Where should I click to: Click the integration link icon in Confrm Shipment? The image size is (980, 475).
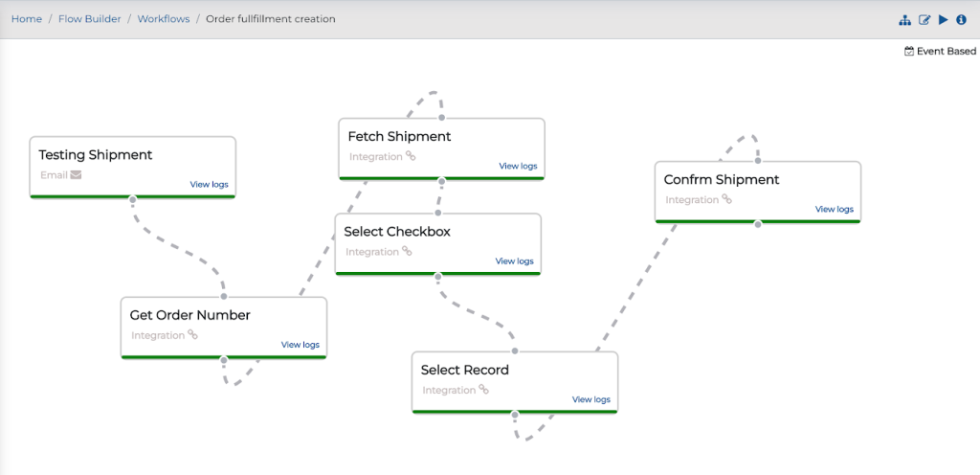pyautogui.click(x=727, y=199)
